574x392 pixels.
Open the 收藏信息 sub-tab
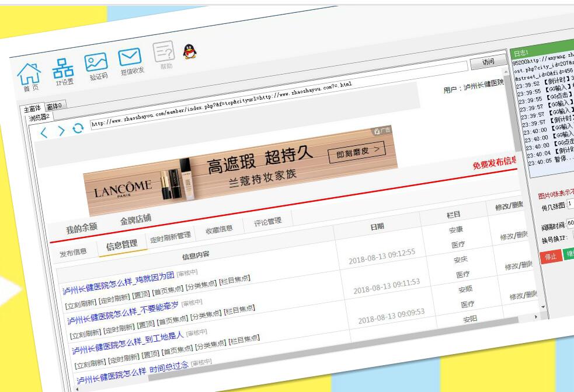coord(219,230)
